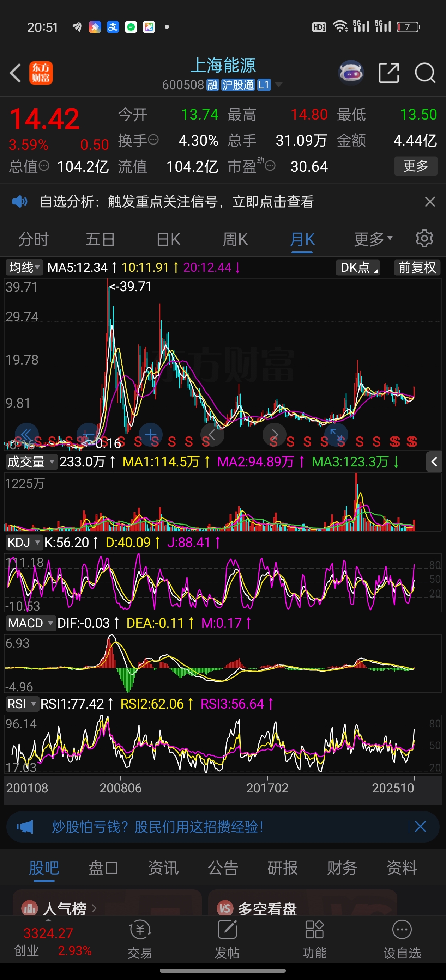Tap the speaker announcement icon
The image size is (446, 980).
point(19,201)
